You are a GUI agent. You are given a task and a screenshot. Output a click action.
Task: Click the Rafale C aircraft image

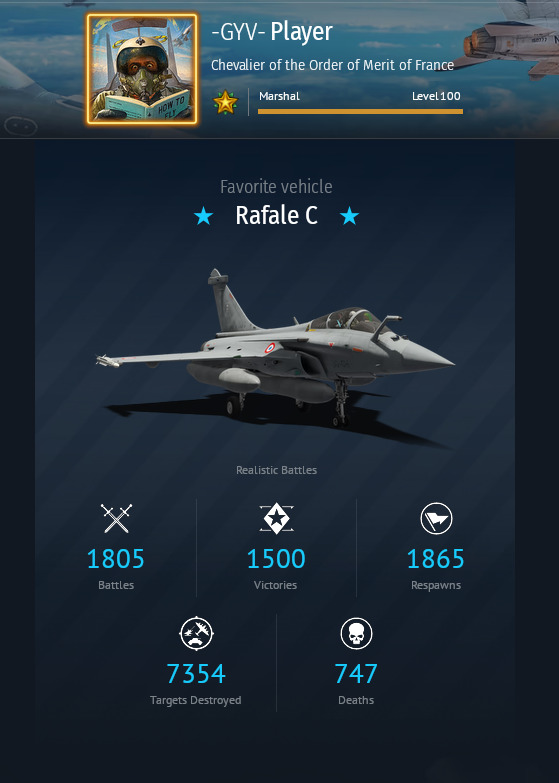[275, 357]
